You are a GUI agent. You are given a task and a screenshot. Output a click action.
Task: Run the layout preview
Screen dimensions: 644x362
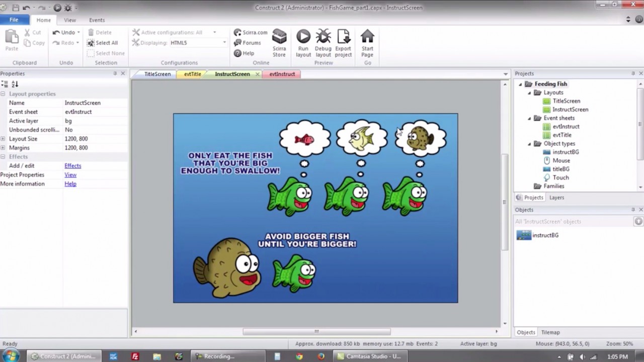(303, 43)
